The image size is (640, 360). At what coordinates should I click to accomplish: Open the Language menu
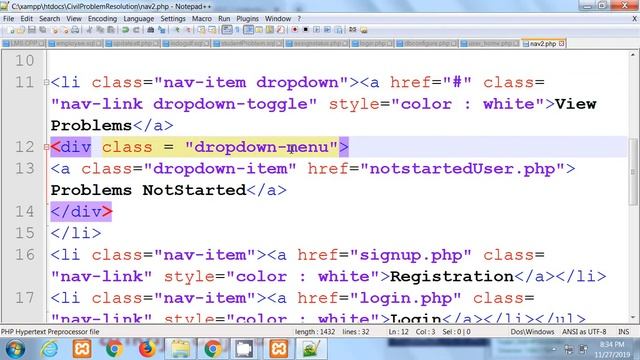click(x=138, y=19)
